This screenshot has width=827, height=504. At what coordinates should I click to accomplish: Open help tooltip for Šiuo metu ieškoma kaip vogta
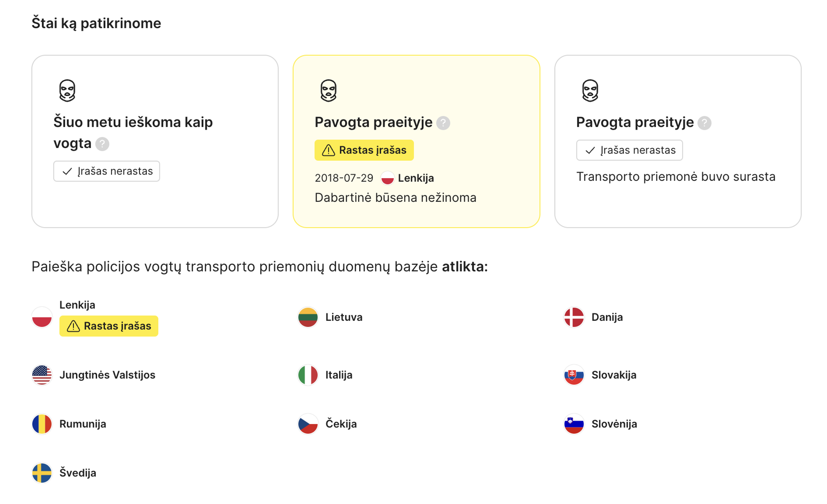click(x=103, y=144)
